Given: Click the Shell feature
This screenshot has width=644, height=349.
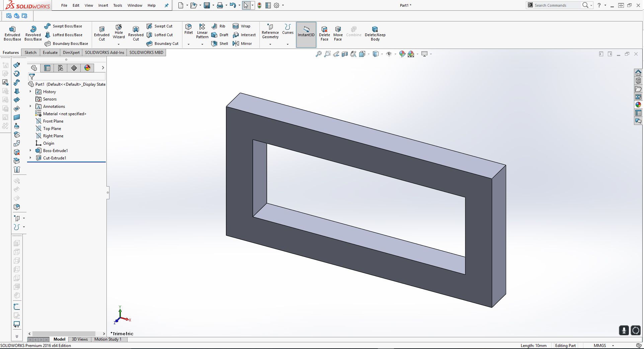Looking at the screenshot, I should [x=220, y=44].
